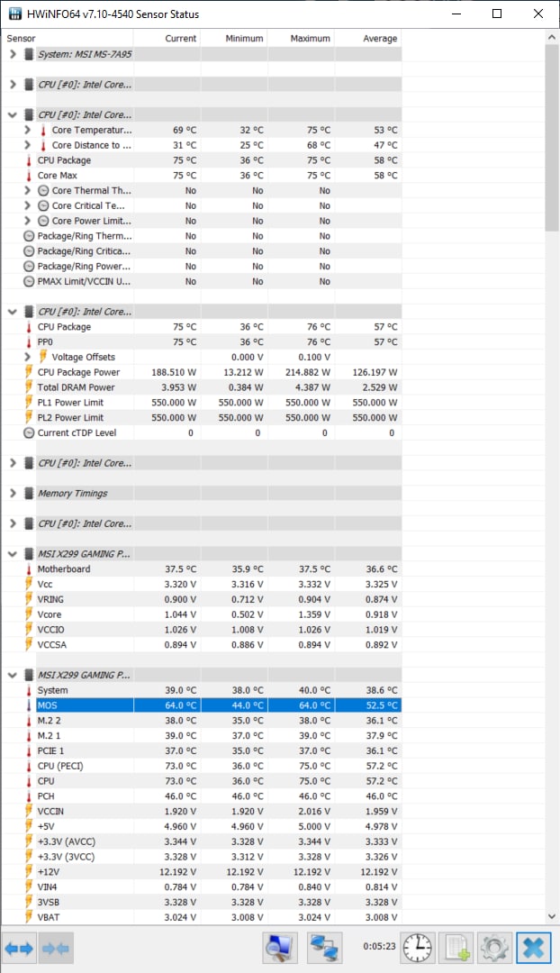Click the clock icon beside PMAX Limit/VCCIN
This screenshot has width=560, height=973.
[29, 282]
